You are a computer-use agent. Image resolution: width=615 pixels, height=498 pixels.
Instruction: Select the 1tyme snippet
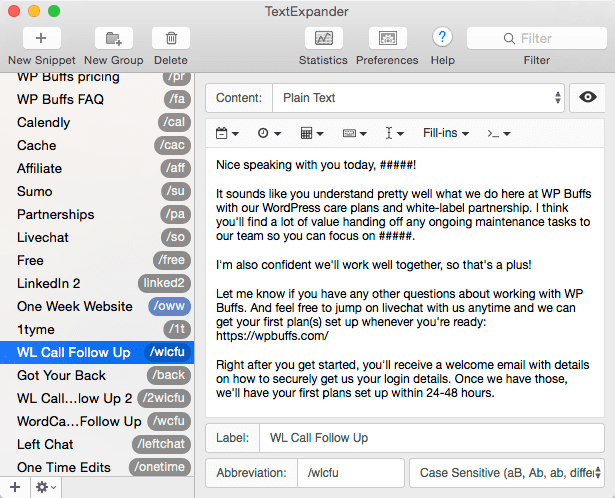(x=97, y=329)
